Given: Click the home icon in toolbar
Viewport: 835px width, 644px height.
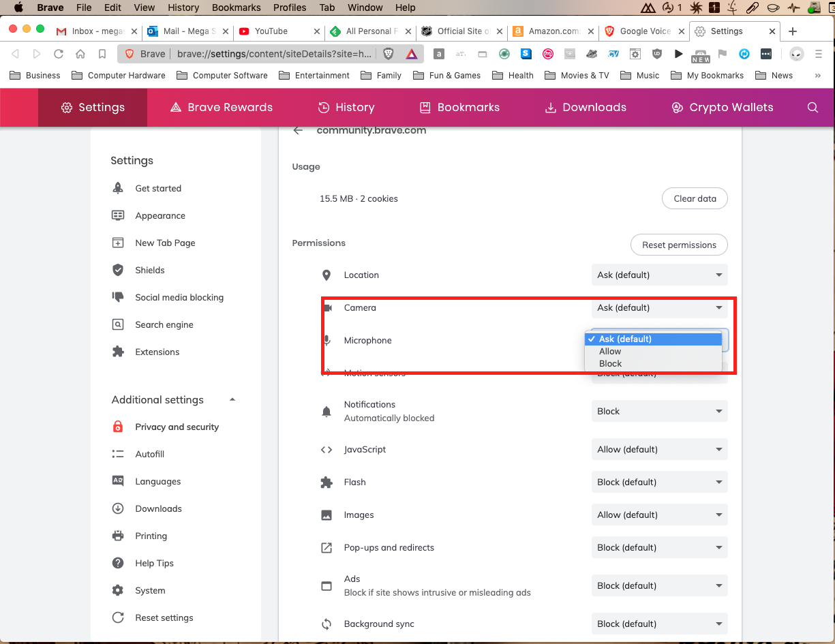Looking at the screenshot, I should click(80, 54).
